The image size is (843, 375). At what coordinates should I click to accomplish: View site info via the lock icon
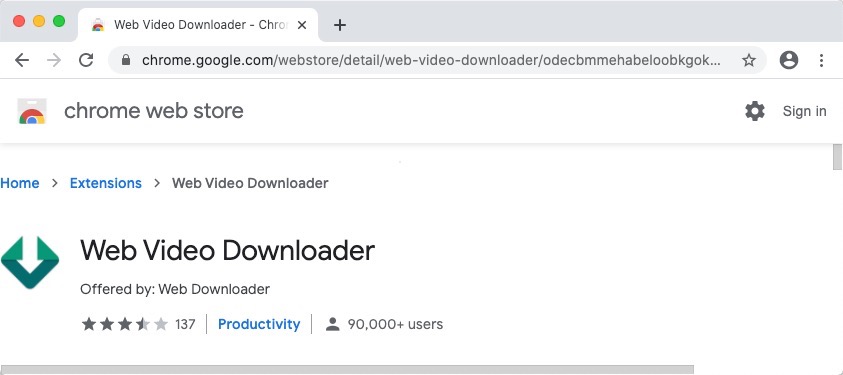[x=126, y=60]
